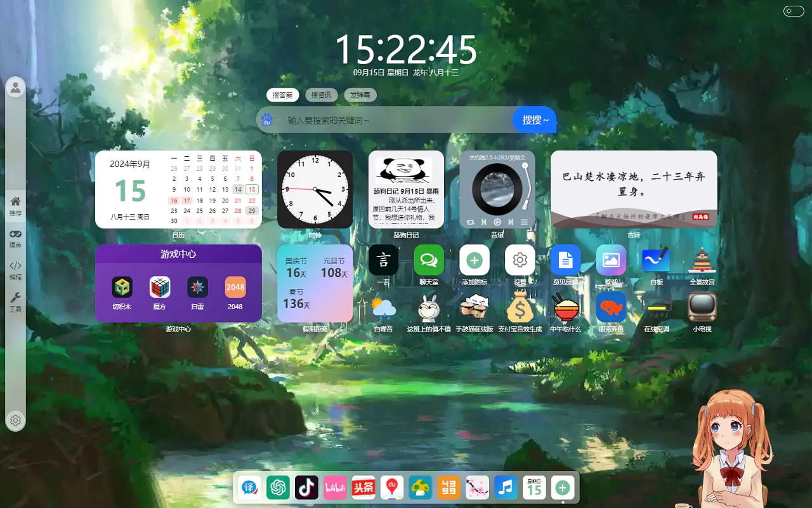
Task: Open Baidu Maps dock icon
Action: 392,488
